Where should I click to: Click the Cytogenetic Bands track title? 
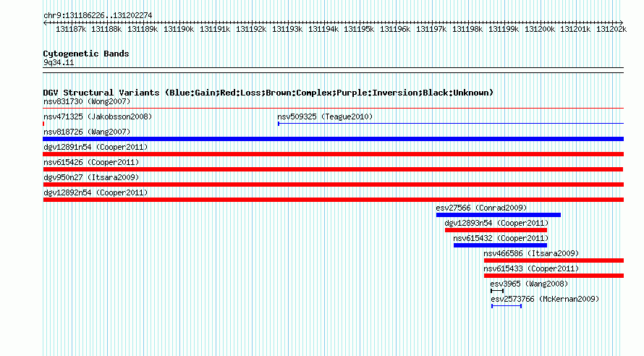click(86, 54)
